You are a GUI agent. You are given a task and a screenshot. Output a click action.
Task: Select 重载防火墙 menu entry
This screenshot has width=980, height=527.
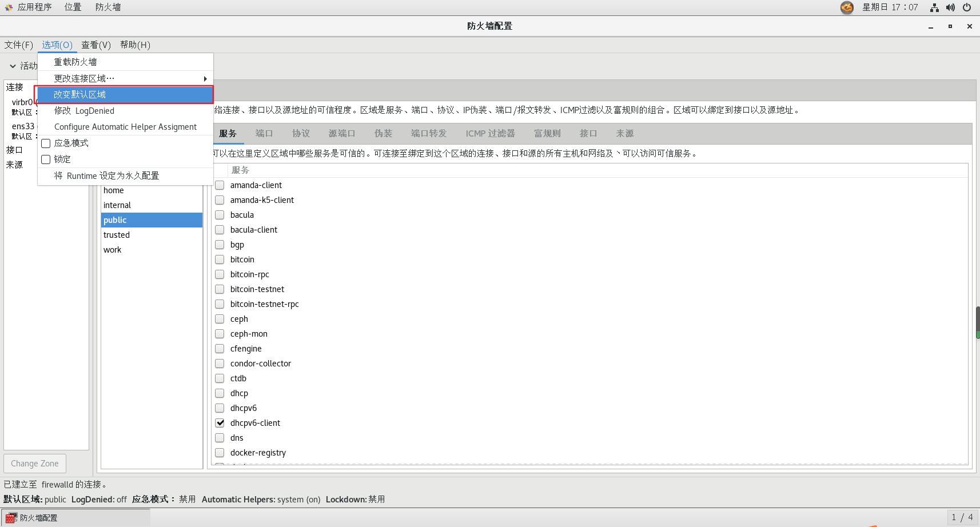(125, 62)
